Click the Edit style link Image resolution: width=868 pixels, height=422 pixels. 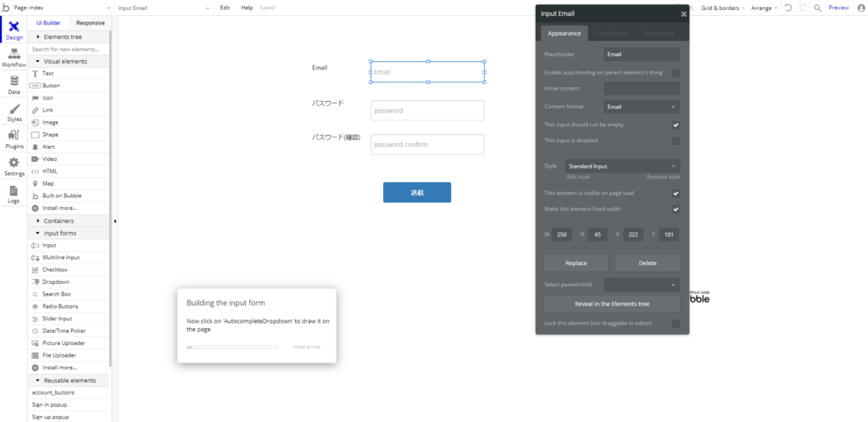point(578,177)
